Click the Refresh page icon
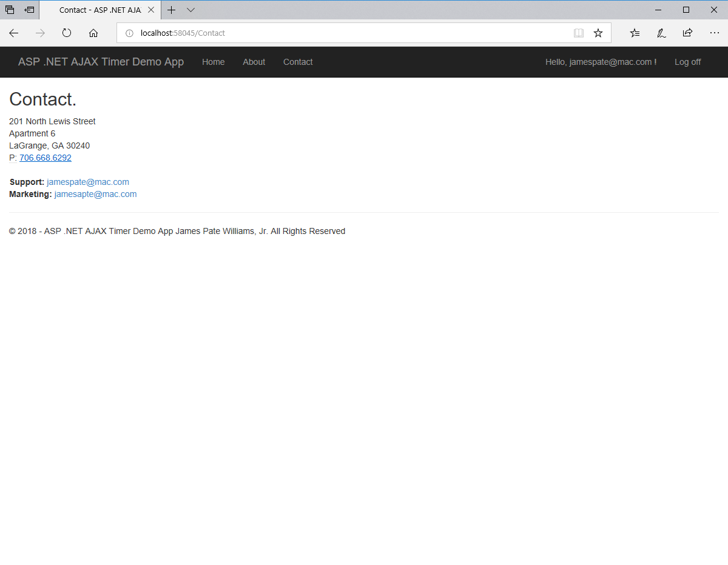728x565 pixels. (67, 33)
